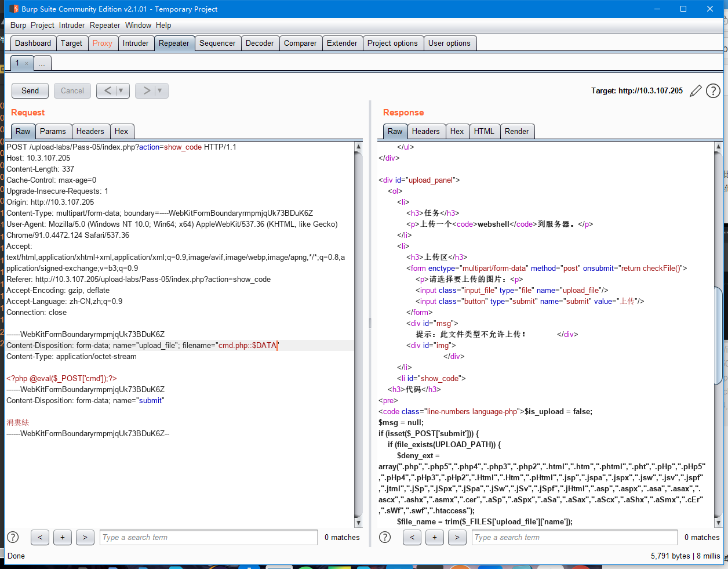
Task: Open help icon next to target
Action: (x=713, y=90)
